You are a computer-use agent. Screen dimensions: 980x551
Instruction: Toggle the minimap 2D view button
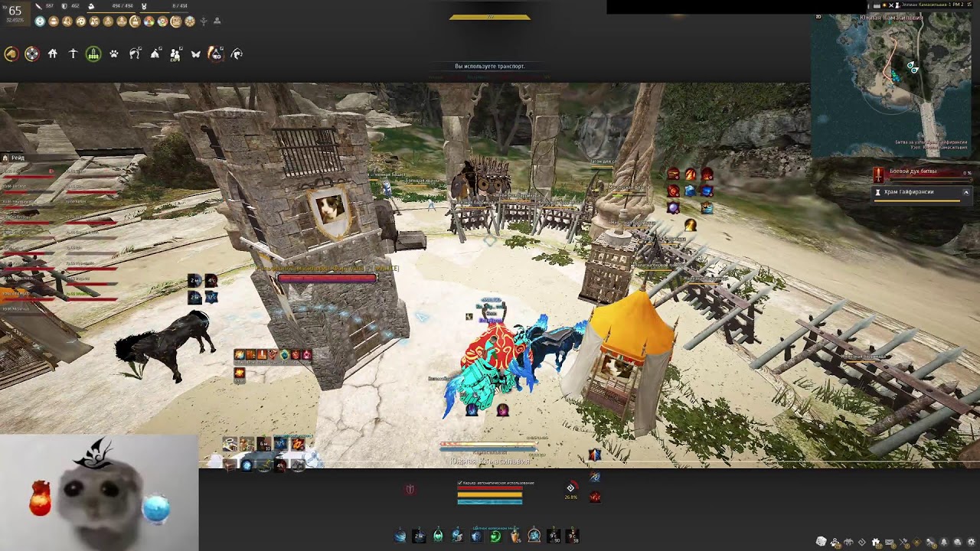[818, 17]
